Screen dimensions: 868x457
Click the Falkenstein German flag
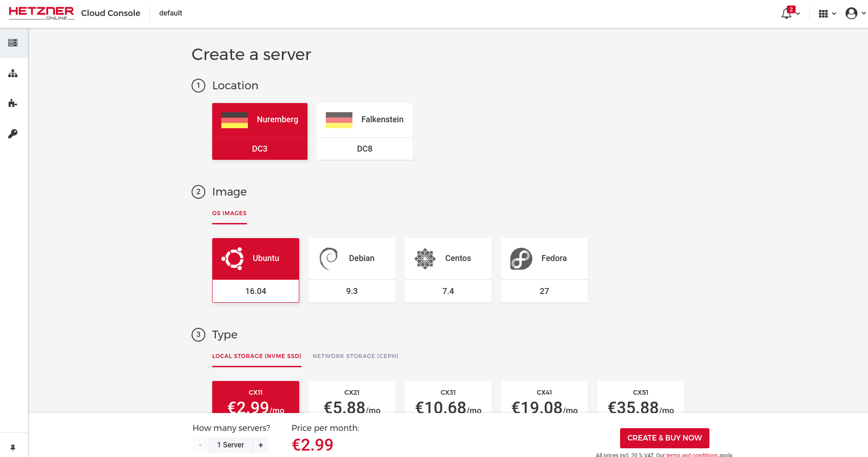[339, 120]
